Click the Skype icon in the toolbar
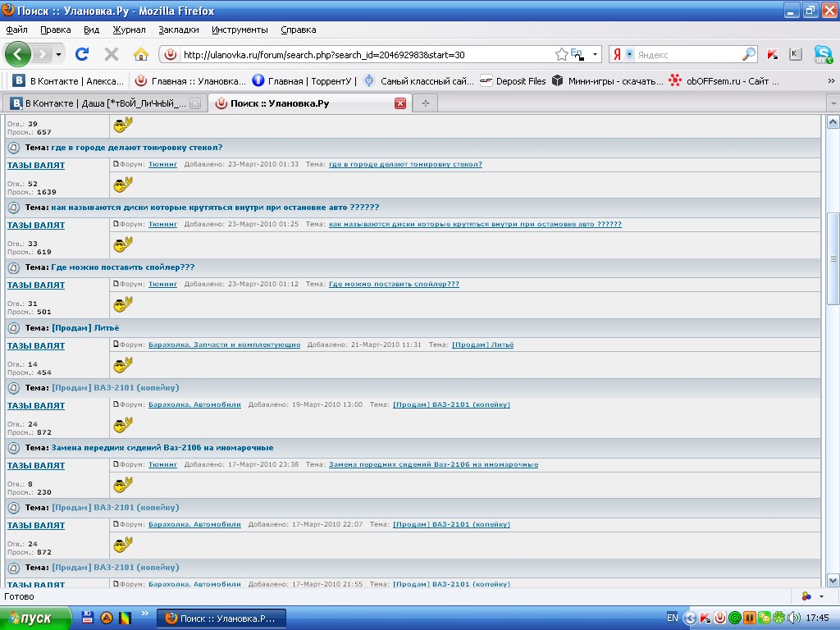Image resolution: width=840 pixels, height=630 pixels. [x=823, y=54]
